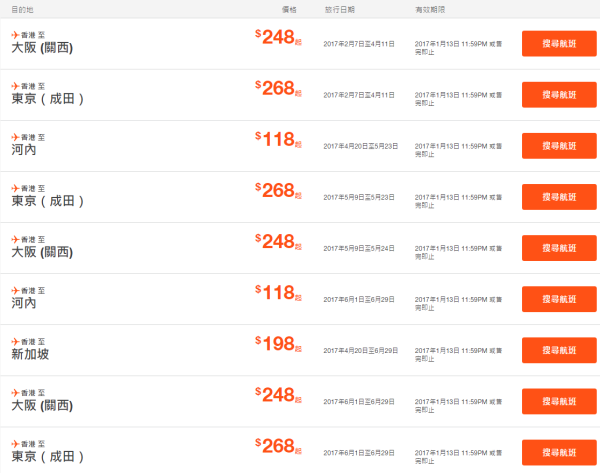
Task: Click plane icon on Osaka row dated May 9 to May 24
Action: click(15, 240)
